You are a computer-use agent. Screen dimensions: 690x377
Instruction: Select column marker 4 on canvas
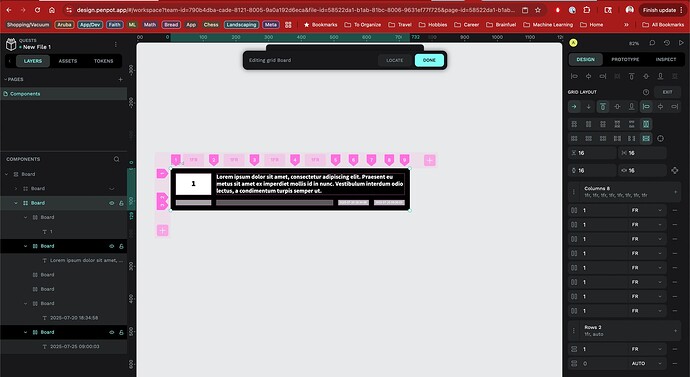[295, 160]
